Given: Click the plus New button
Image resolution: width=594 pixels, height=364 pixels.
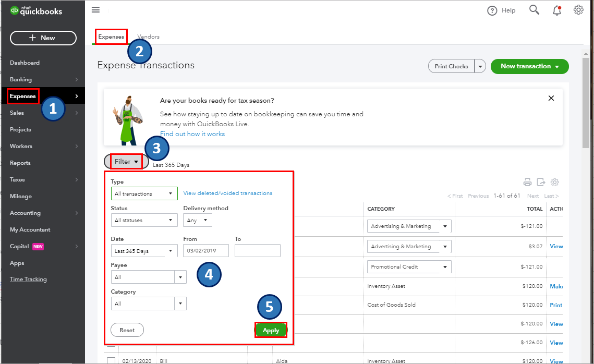Looking at the screenshot, I should (x=43, y=38).
